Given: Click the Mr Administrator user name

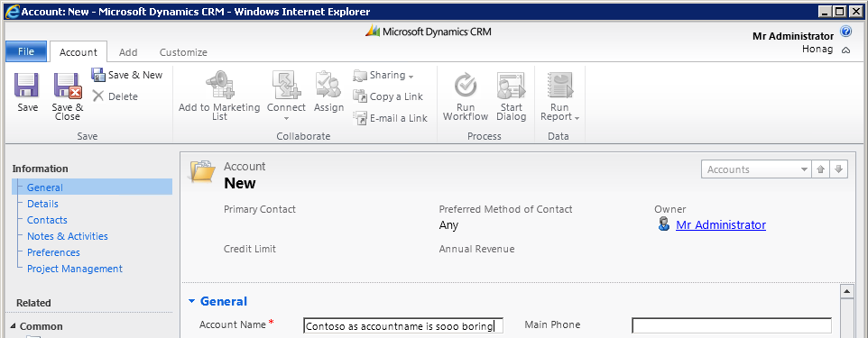Looking at the screenshot, I should tap(793, 36).
